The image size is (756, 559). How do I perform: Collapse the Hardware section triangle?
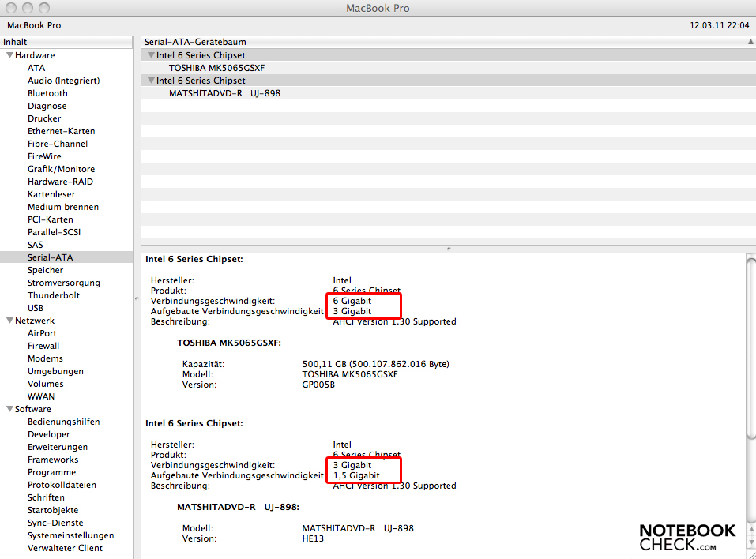click(x=9, y=55)
